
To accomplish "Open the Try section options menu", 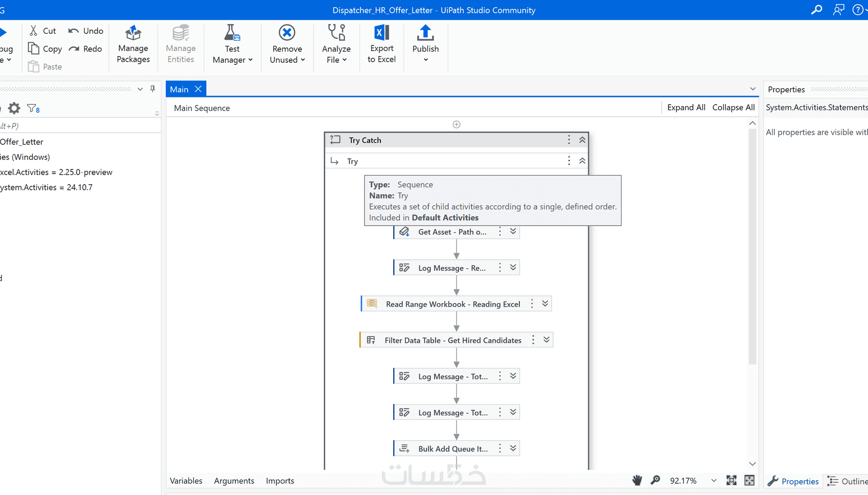I will pyautogui.click(x=569, y=161).
